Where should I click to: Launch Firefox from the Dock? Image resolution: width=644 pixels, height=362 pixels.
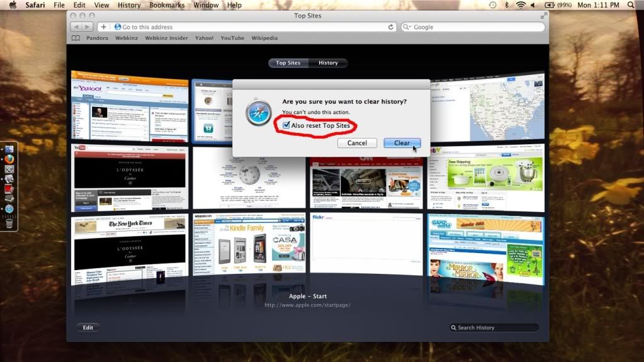click(9, 159)
